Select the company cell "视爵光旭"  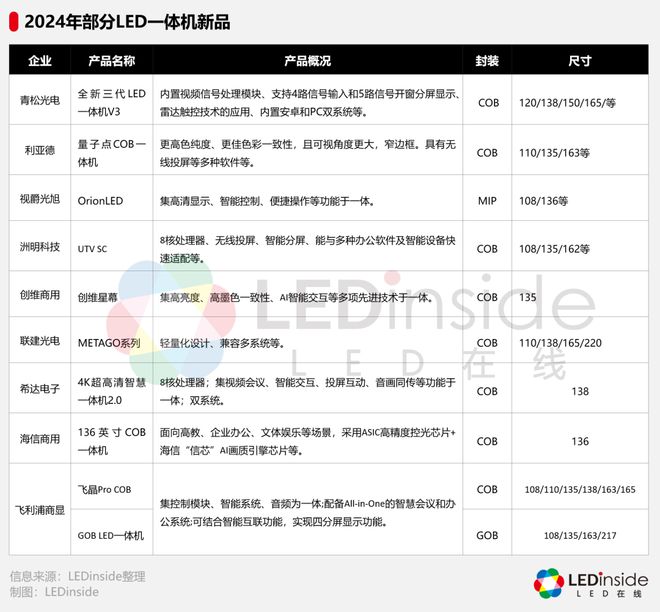pyautogui.click(x=40, y=198)
